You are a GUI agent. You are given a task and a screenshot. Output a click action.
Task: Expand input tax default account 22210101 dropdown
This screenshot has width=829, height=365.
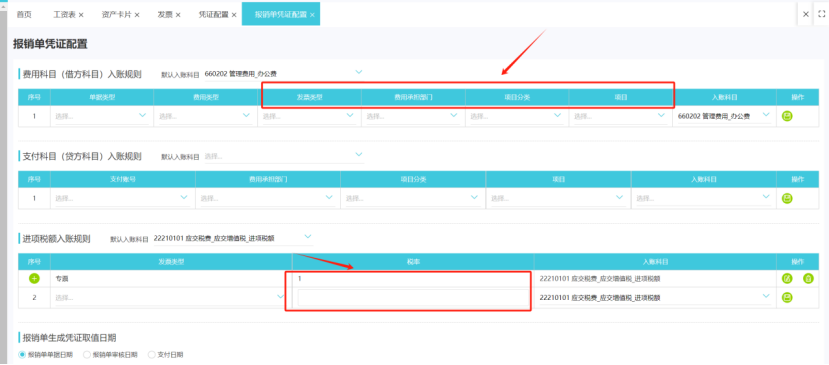tap(233, 239)
